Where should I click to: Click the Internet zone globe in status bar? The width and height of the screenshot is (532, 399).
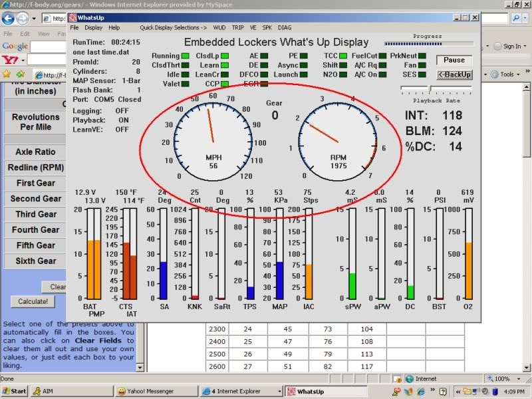tap(410, 378)
